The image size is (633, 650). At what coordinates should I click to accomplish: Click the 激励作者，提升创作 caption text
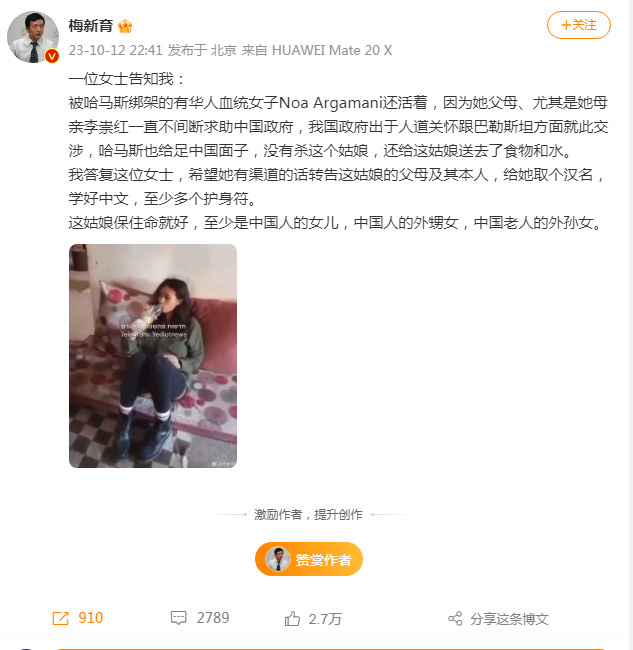point(308,515)
